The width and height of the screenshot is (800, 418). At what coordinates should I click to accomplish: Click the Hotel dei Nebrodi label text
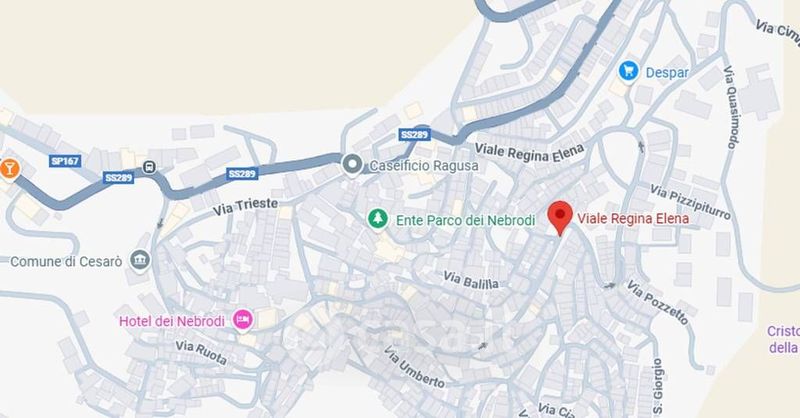172,322
